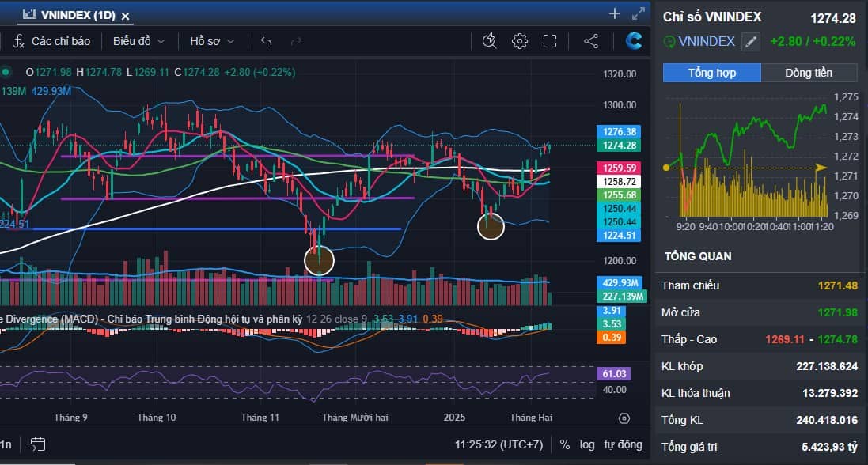
Task: Click the 1255.68 green moving average label
Action: (618, 195)
